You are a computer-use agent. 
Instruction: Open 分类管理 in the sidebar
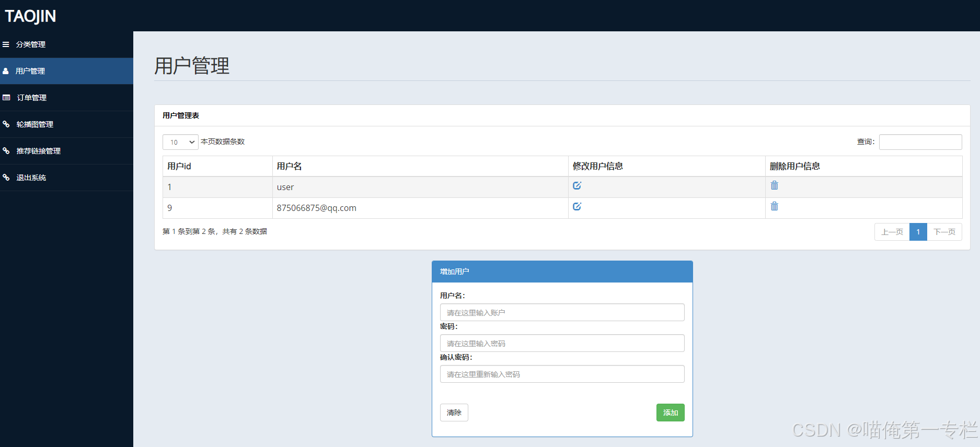pyautogui.click(x=66, y=44)
